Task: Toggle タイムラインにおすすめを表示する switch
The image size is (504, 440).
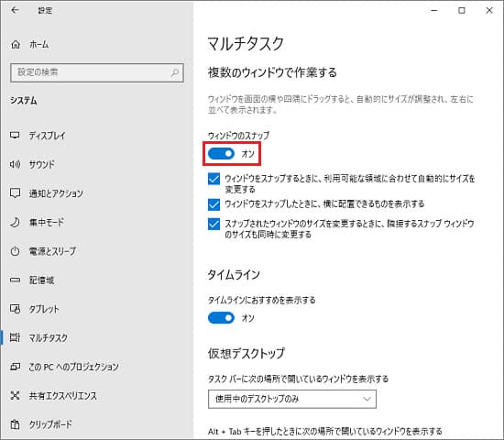Action: (x=221, y=318)
